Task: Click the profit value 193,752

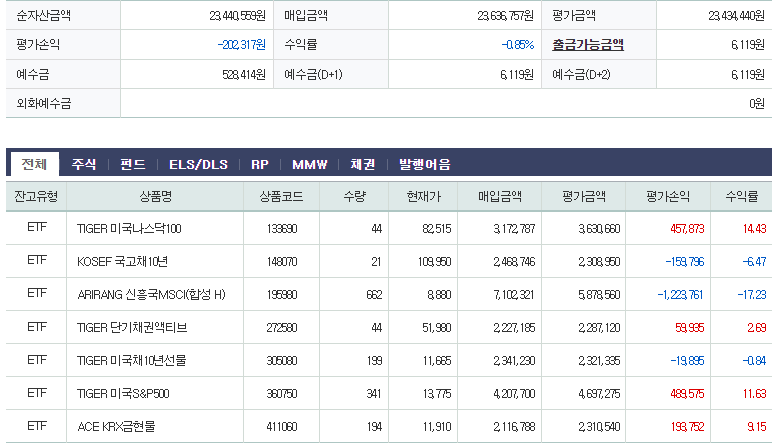Action: (687, 427)
